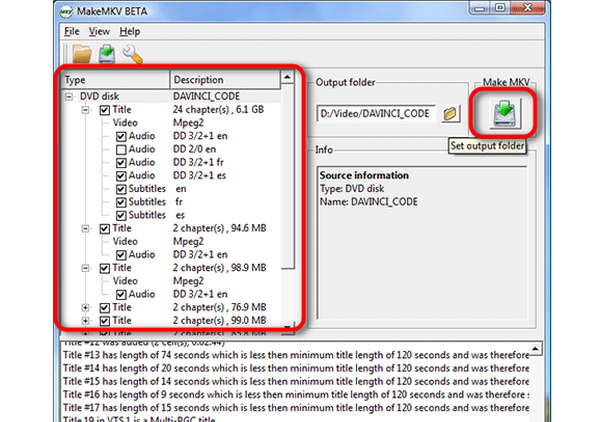Open the View menu
Image resolution: width=600 pixels, height=422 pixels.
coord(99,31)
